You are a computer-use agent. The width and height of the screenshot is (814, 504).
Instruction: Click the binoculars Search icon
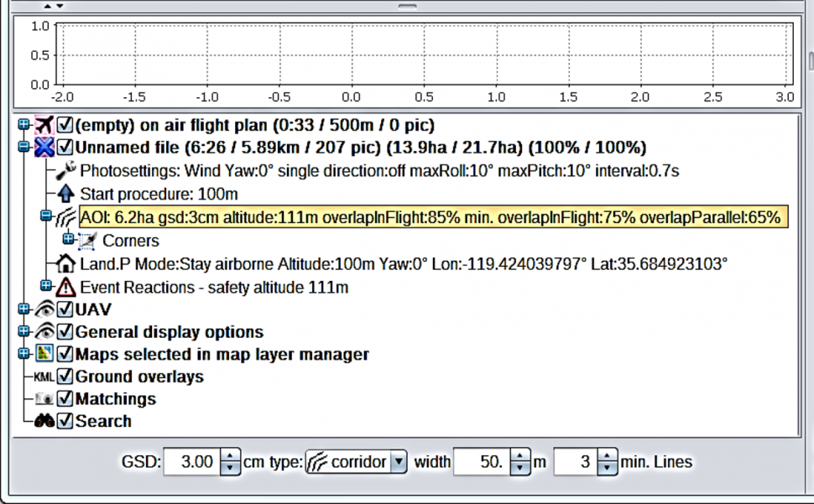[x=44, y=422]
